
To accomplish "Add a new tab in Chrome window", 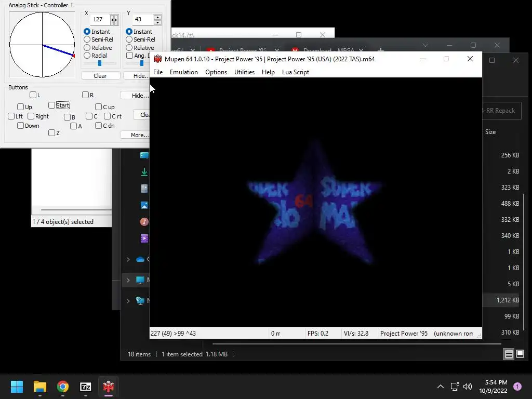I will [381, 50].
